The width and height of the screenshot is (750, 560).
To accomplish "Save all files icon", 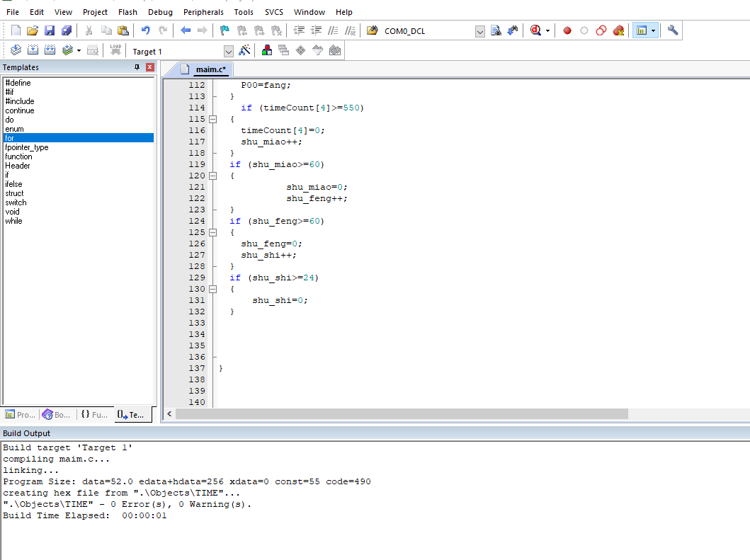I will click(x=67, y=30).
